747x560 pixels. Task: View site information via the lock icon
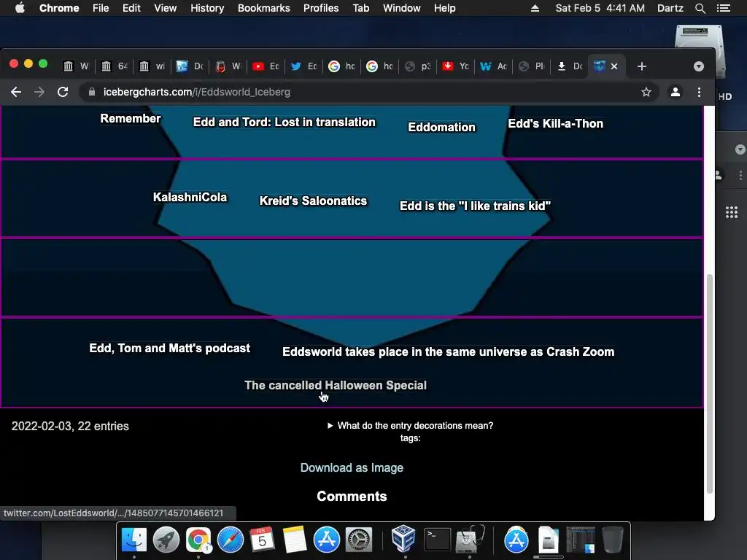point(92,92)
